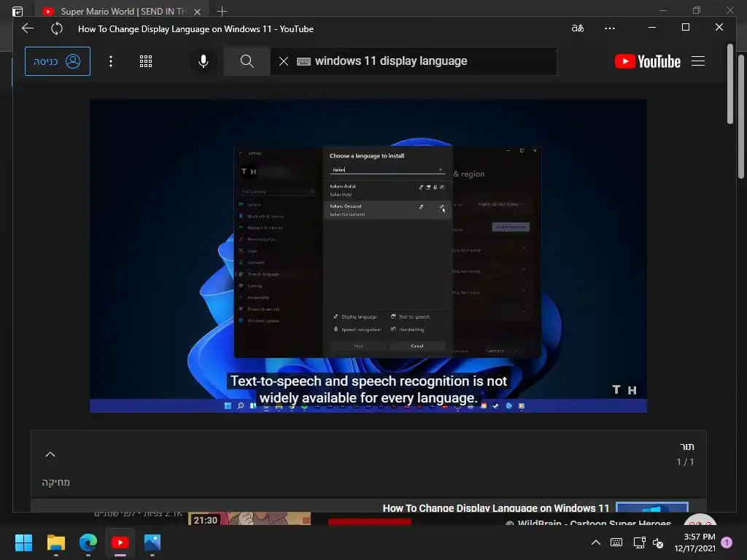Click the search magnifier button
The height and width of the screenshot is (560, 747).
[247, 61]
